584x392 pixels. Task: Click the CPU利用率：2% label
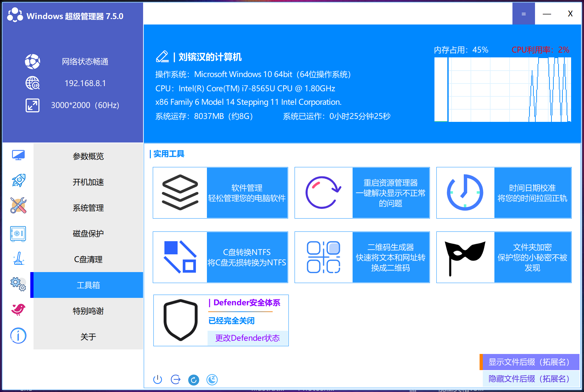click(x=540, y=50)
